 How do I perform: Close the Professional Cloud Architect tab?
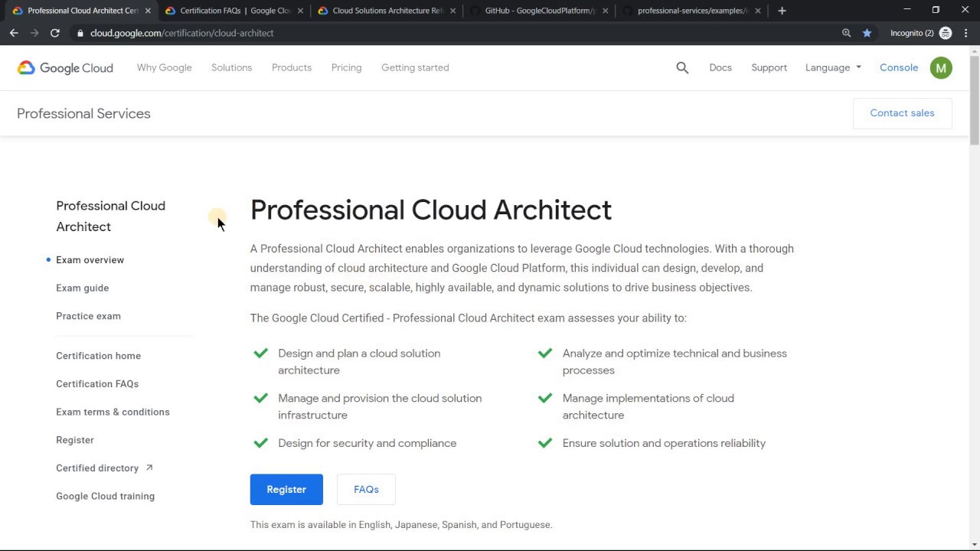148,11
